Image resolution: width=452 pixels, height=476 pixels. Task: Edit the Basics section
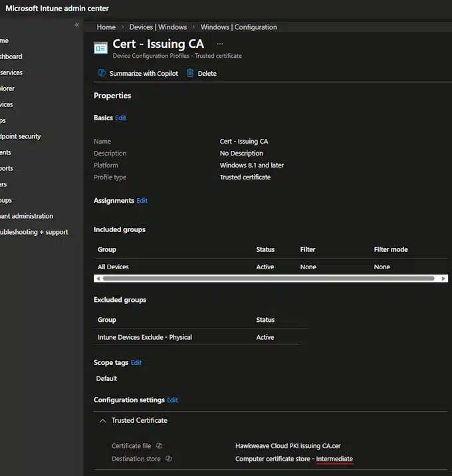(x=120, y=118)
